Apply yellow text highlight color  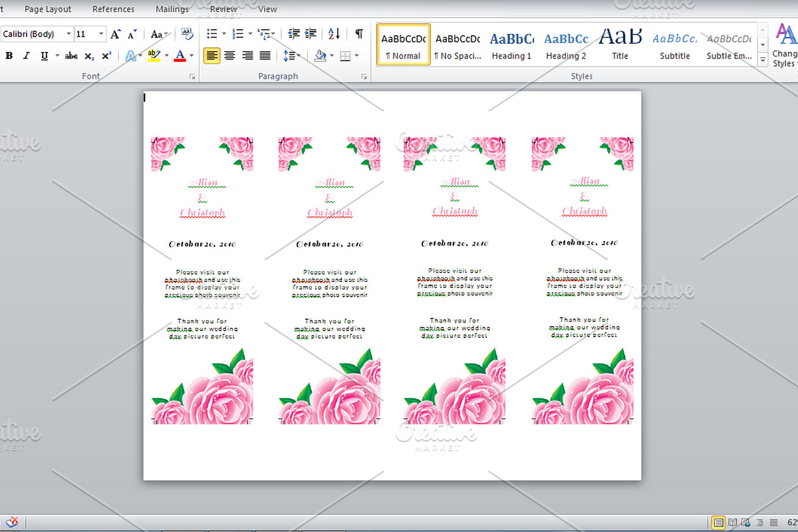pos(154,56)
